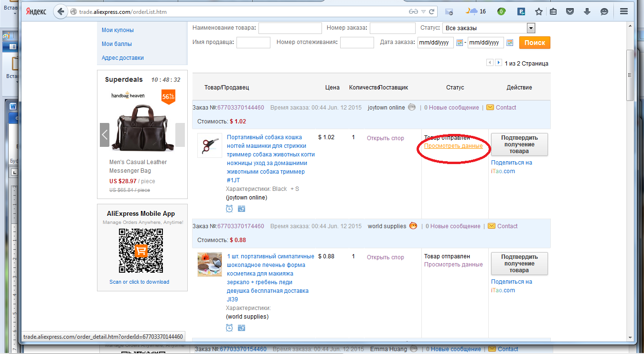Open 'Мои баллы' in sidebar menu
This screenshot has width=644, height=354.
[x=117, y=44]
